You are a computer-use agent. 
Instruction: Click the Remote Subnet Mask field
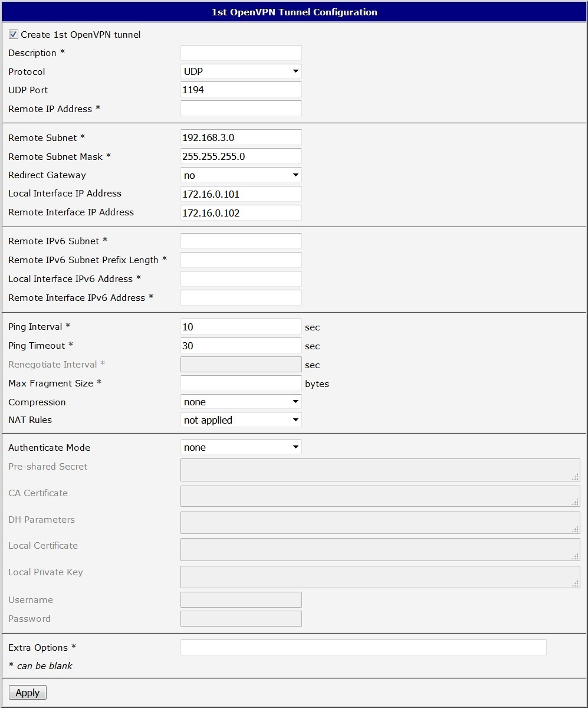tap(241, 156)
